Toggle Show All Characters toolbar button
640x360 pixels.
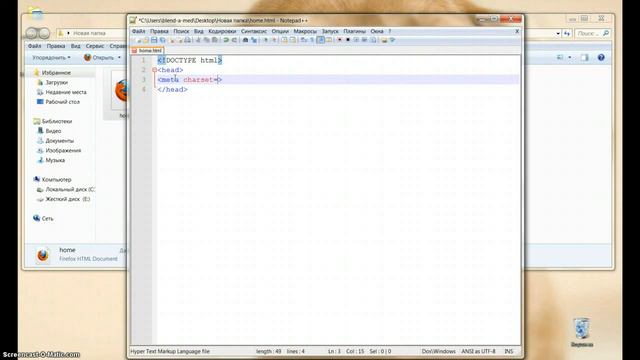[x=312, y=40]
